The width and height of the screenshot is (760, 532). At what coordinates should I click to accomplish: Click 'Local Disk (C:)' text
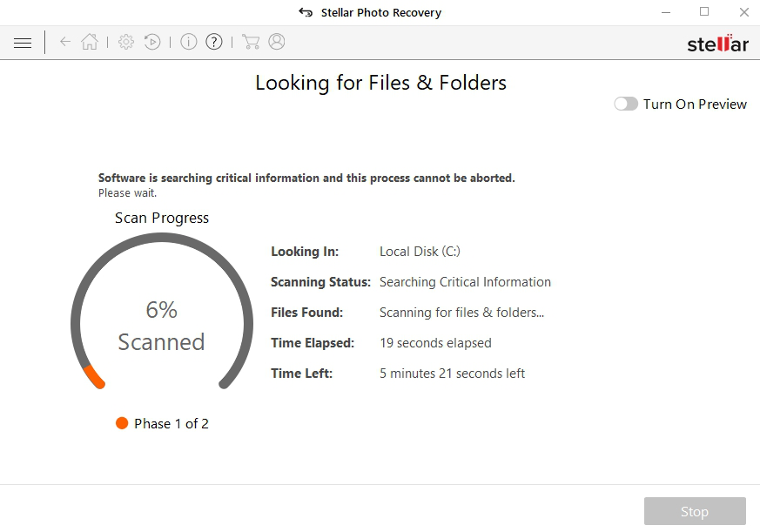420,252
